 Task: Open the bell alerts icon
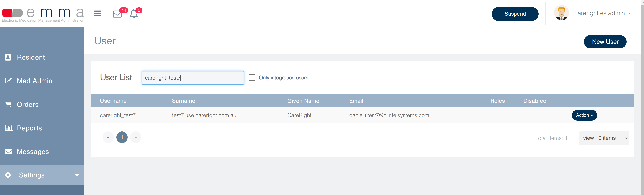coord(134,14)
